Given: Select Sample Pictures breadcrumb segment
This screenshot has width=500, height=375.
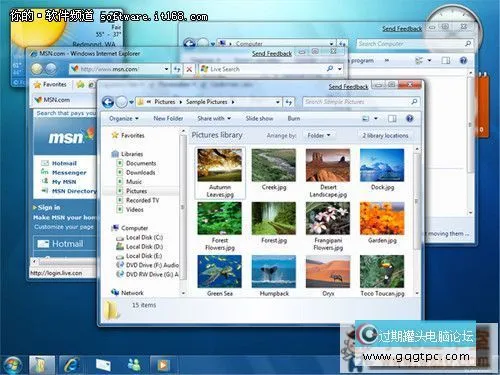Looking at the screenshot, I should point(207,102).
